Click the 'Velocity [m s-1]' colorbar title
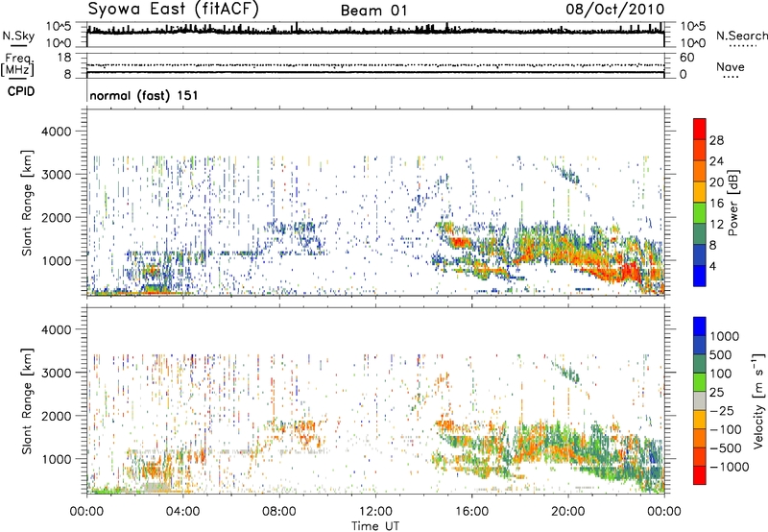 [758, 400]
